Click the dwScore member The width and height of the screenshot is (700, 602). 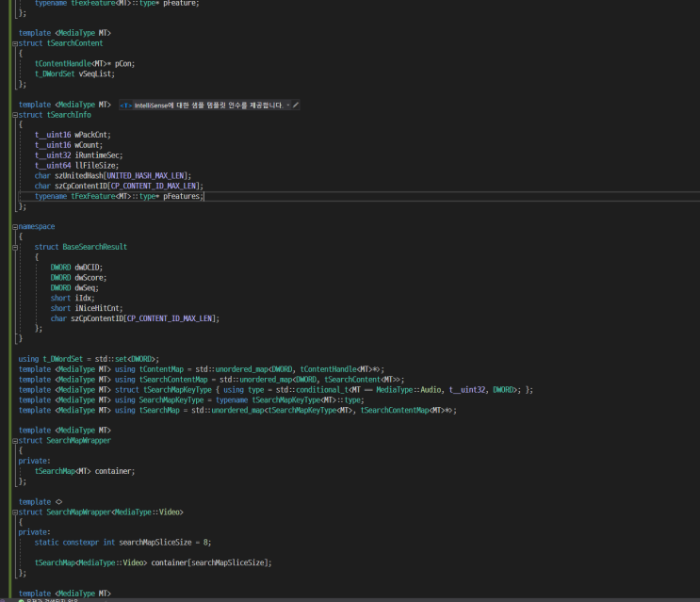coord(90,278)
